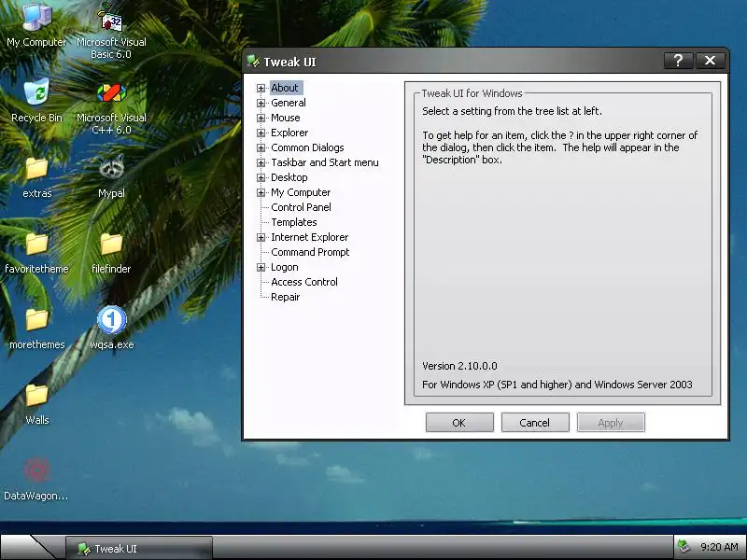Select Internet Explorer in the tree

tap(309, 237)
